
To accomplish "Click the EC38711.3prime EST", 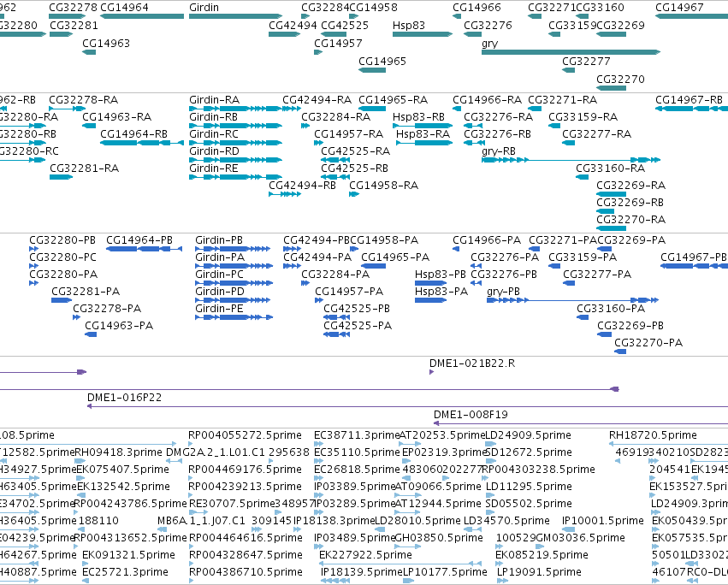I will pos(357,435).
